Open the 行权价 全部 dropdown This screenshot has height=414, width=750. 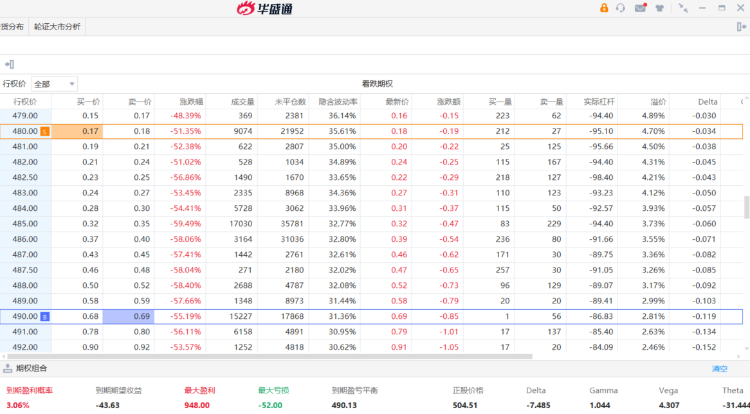click(54, 84)
